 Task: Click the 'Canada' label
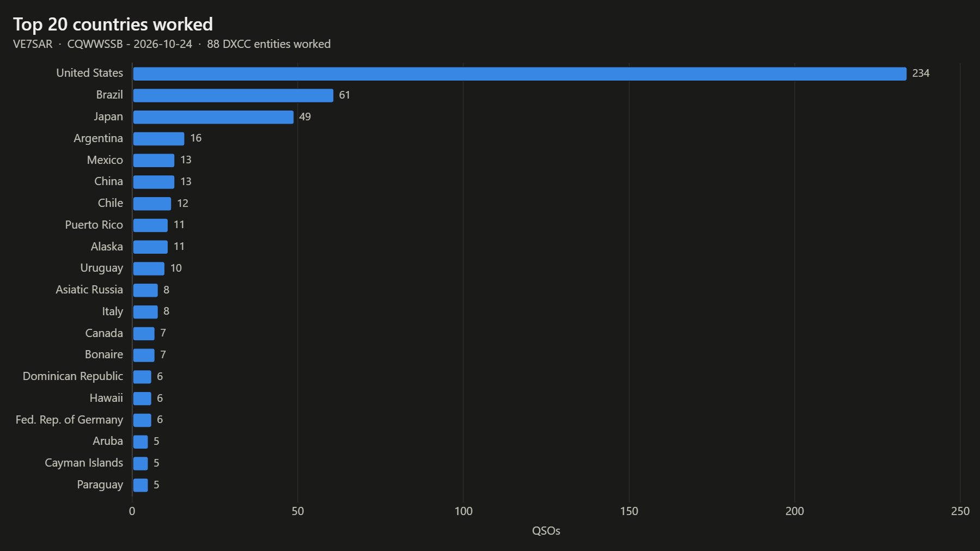click(x=104, y=333)
